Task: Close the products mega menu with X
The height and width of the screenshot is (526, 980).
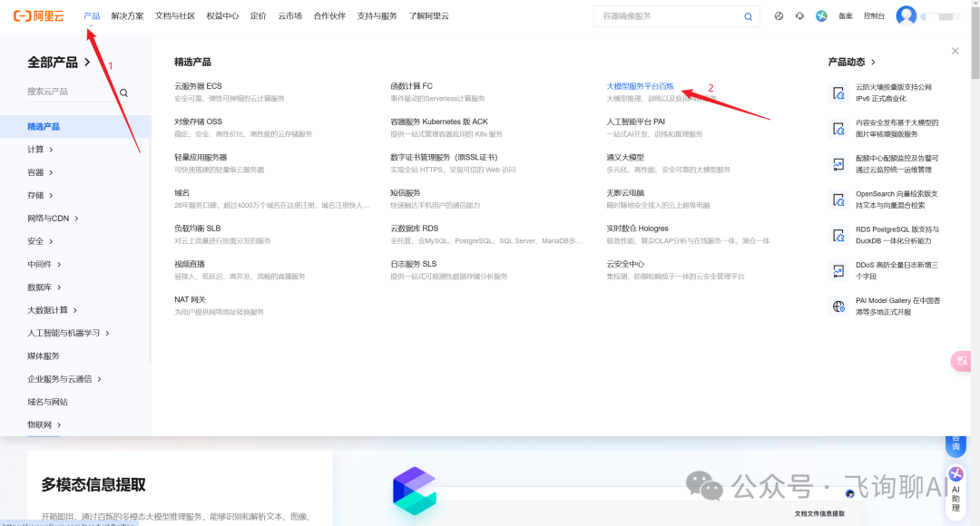Action: (x=955, y=51)
